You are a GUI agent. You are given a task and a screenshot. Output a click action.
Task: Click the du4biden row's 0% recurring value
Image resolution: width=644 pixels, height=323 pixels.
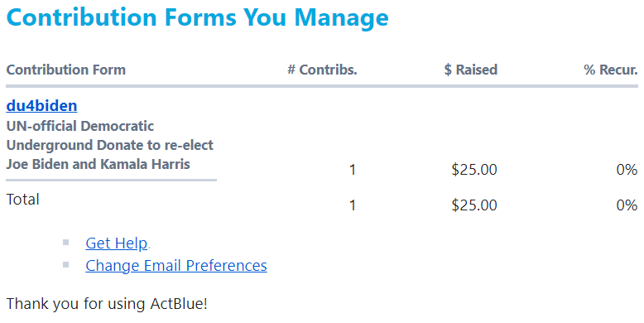pos(627,170)
